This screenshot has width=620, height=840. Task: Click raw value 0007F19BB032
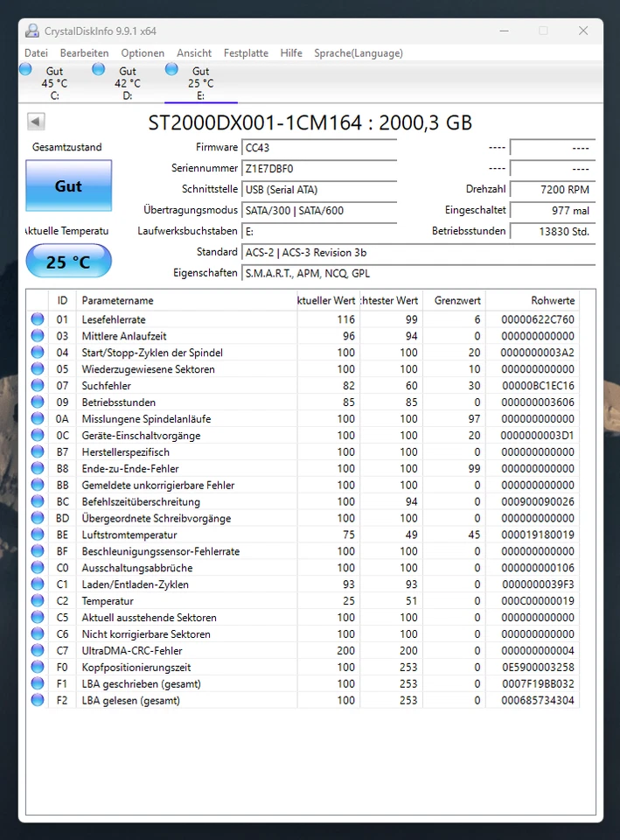(538, 683)
